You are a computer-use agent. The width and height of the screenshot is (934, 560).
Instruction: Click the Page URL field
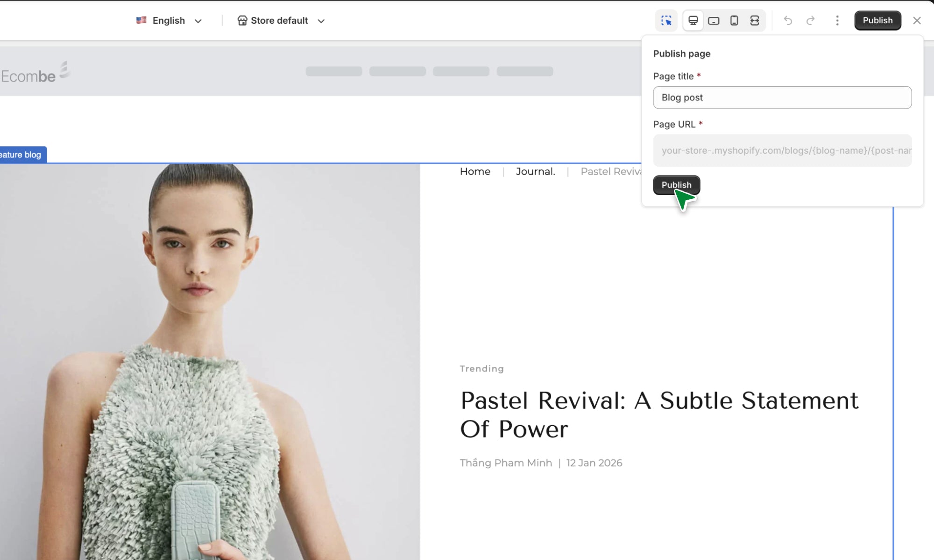782,150
